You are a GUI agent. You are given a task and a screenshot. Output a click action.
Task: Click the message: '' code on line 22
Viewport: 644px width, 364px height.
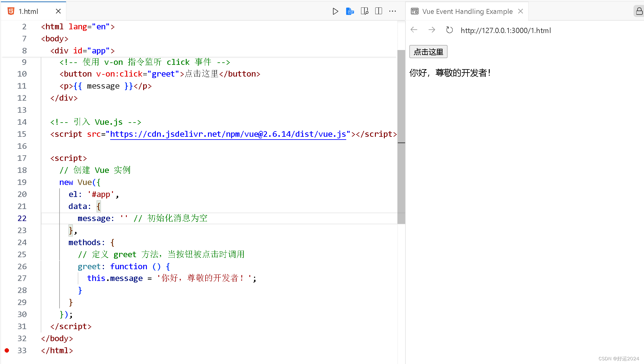[103, 218]
